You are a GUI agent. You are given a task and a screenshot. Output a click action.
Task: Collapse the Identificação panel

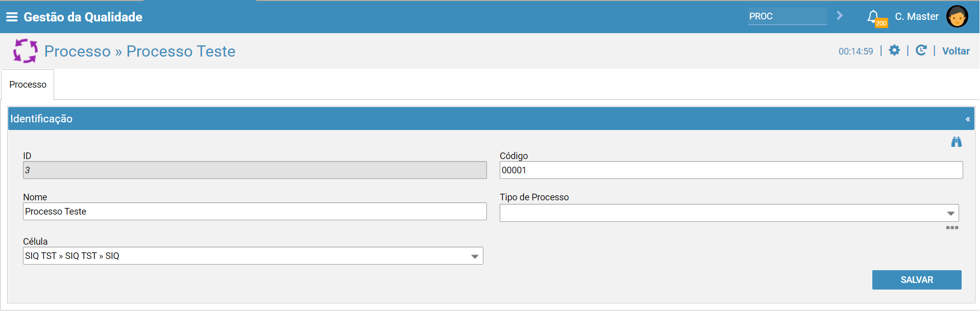[968, 119]
